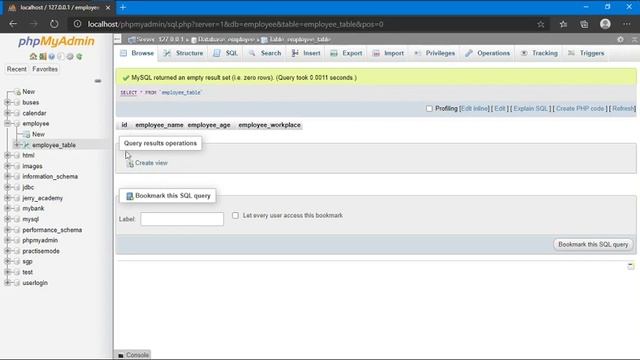Click the Browse tab
640x360 pixels.
[x=137, y=53]
